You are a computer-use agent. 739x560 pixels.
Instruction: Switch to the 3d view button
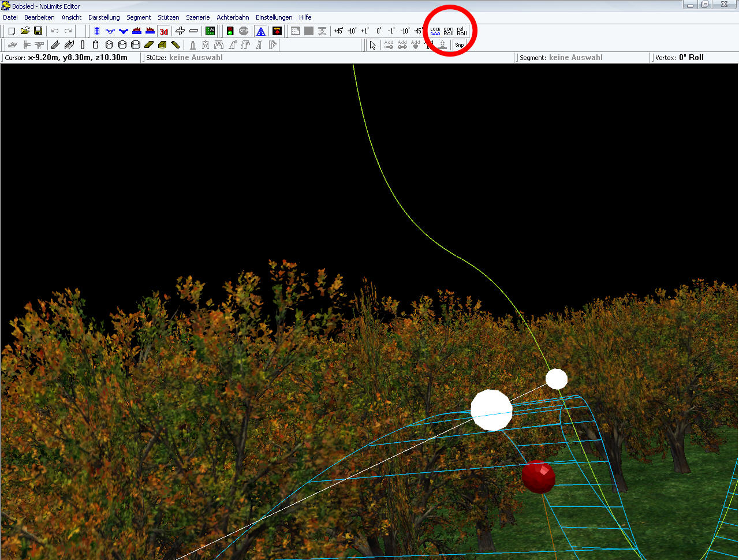point(164,31)
